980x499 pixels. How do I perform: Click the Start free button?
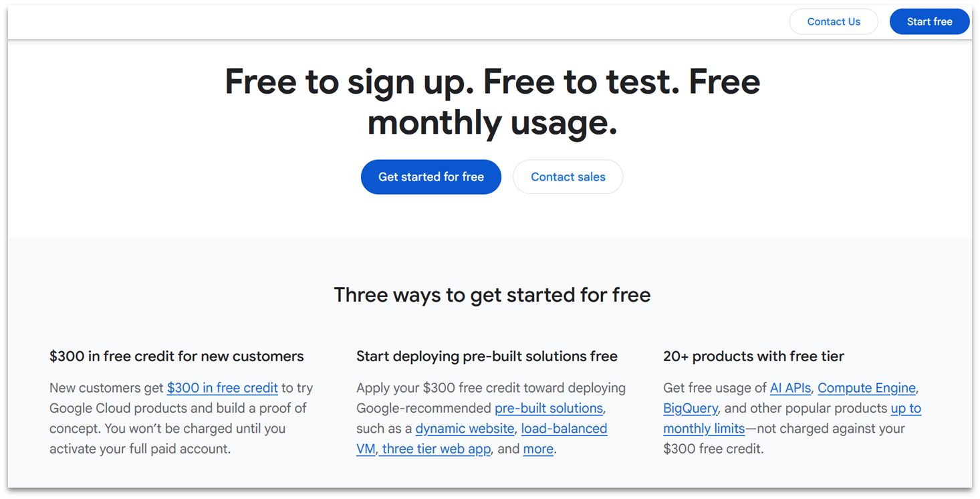[929, 21]
